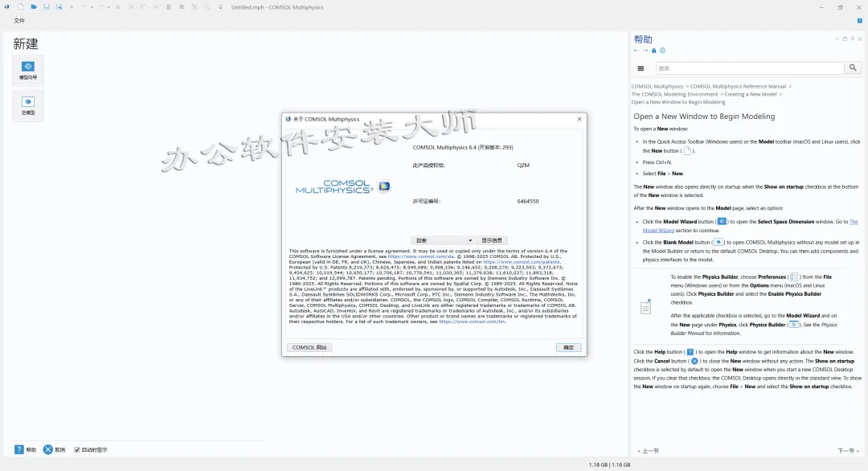Image resolution: width=868 pixels, height=471 pixels.
Task: Click the Open folder icon in the toolbar
Action: click(34, 7)
